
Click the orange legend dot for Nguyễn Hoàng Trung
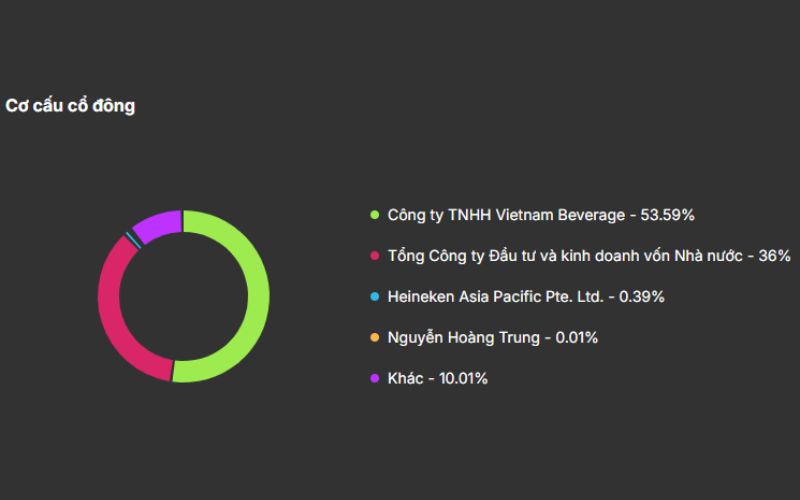375,338
